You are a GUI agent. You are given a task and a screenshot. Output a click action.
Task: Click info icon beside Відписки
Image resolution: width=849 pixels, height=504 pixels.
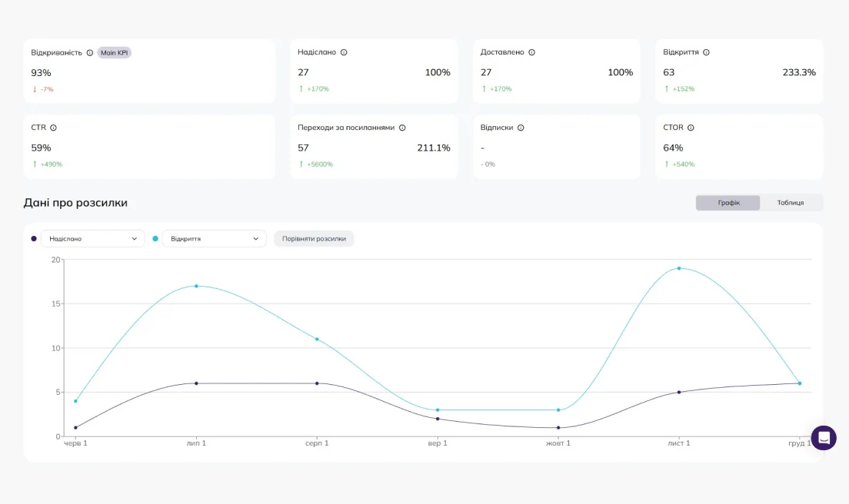pos(521,128)
